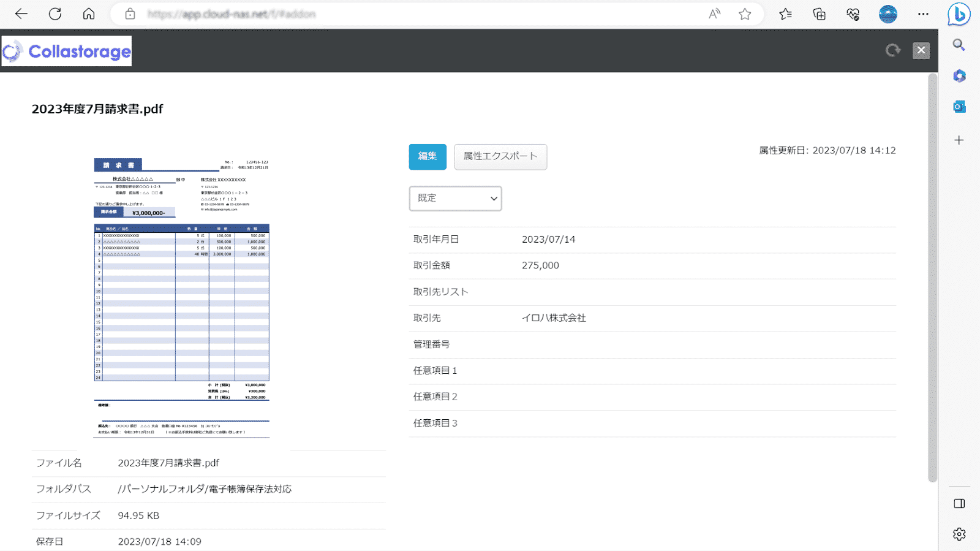Expand the 既定 dropdown
Viewport: 980px width, 551px height.
click(x=455, y=199)
